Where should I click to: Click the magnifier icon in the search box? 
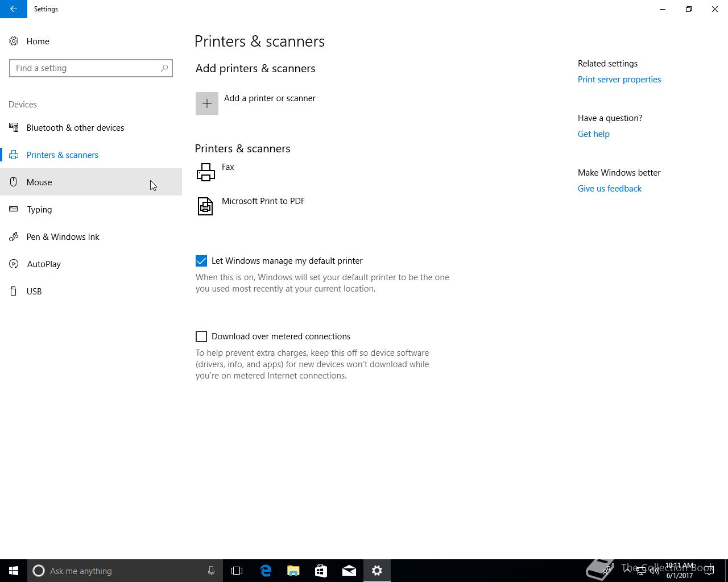(x=164, y=68)
